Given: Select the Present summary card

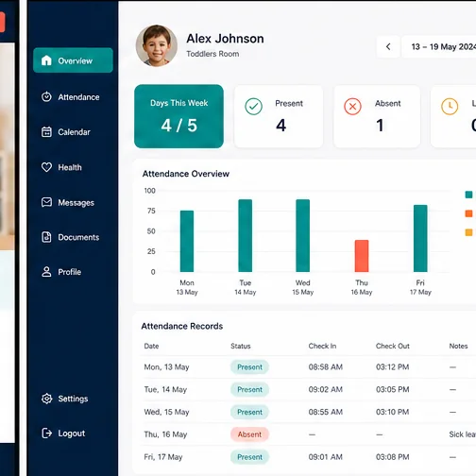Looking at the screenshot, I should [x=279, y=116].
